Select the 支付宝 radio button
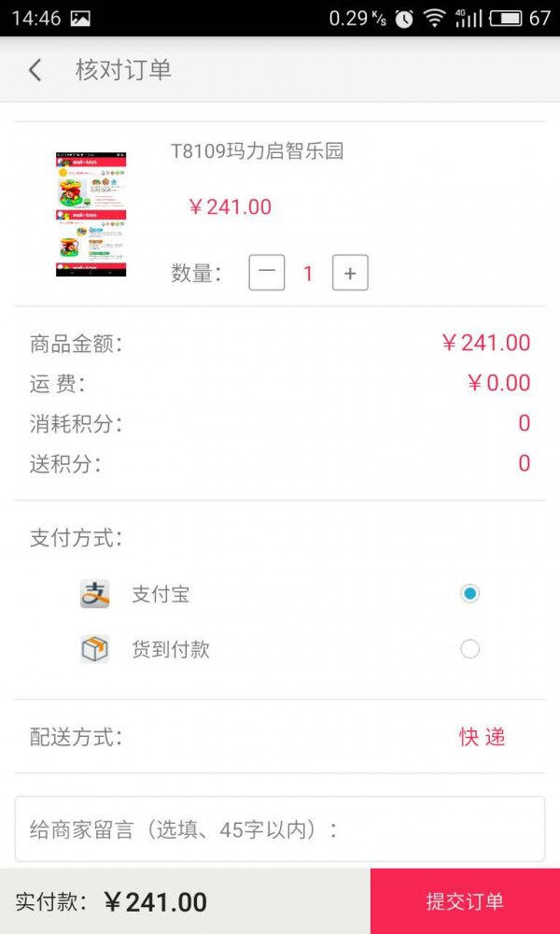Screen dimensions: 560x934 469,593
